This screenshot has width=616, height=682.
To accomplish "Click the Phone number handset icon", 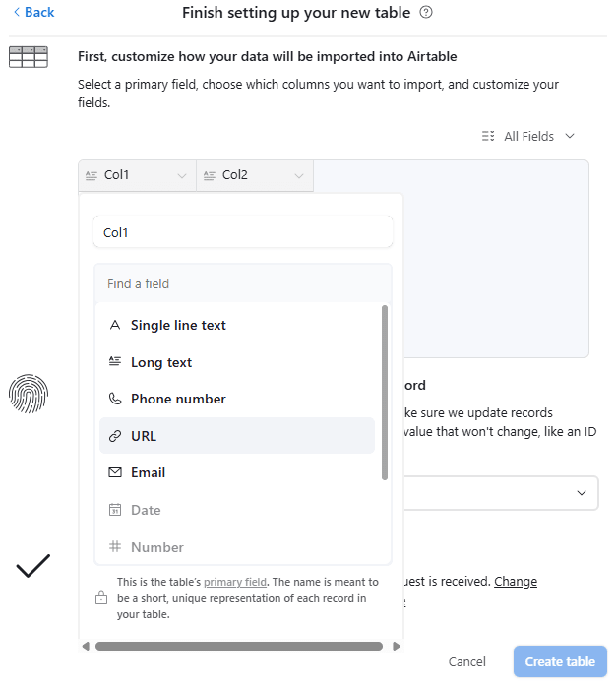I will [x=115, y=399].
